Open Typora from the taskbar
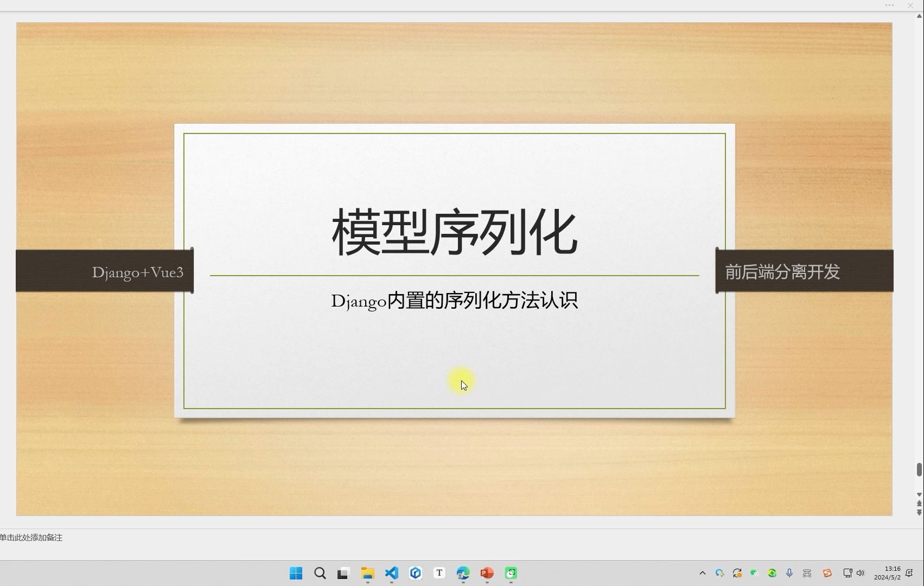This screenshot has width=924, height=586. 439,574
